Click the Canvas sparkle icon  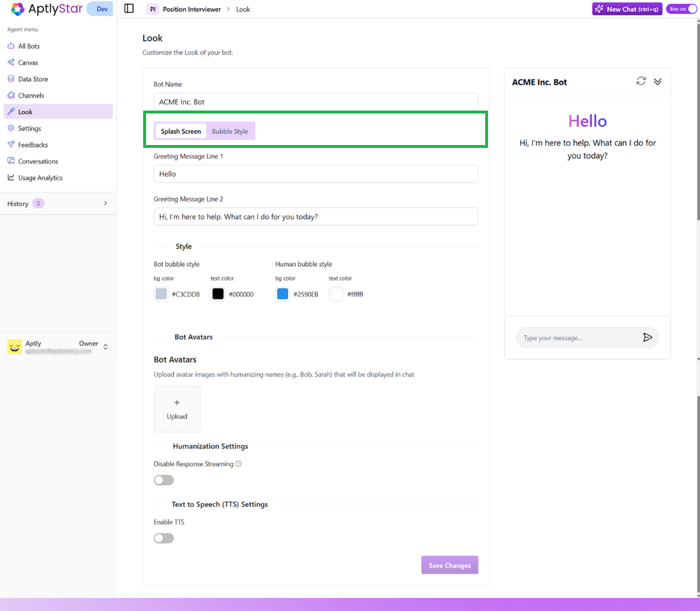pos(11,62)
